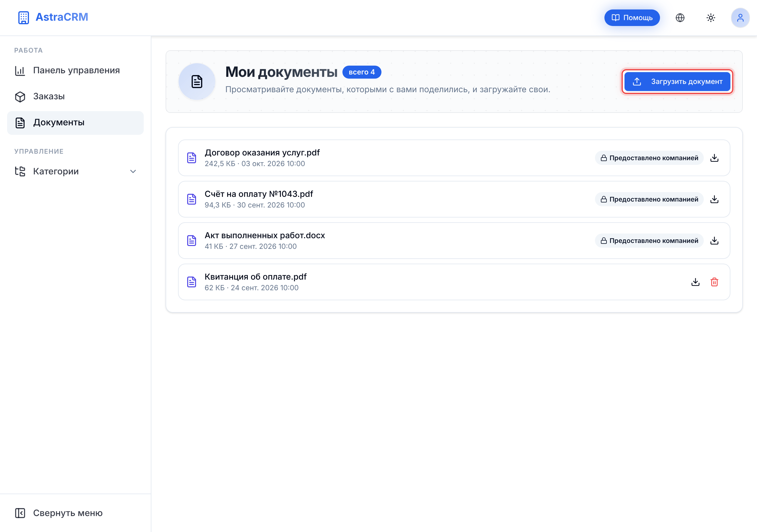
Task: Click '242,5 КБ · 03 окт. 2026 10:00' details
Action: tap(255, 164)
